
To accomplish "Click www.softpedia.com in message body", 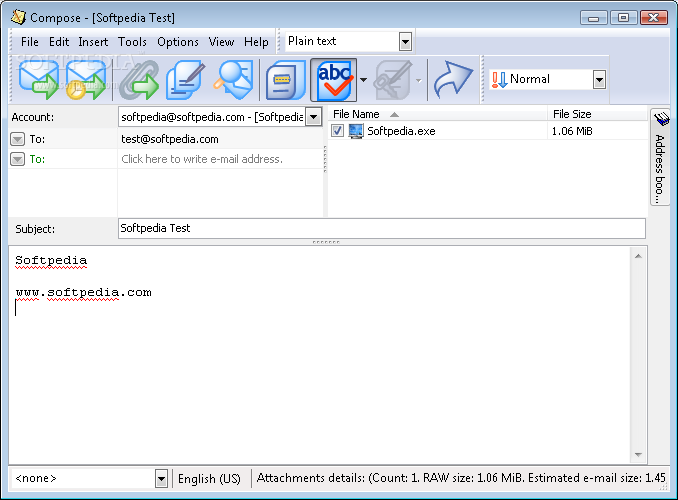I will click(83, 293).
